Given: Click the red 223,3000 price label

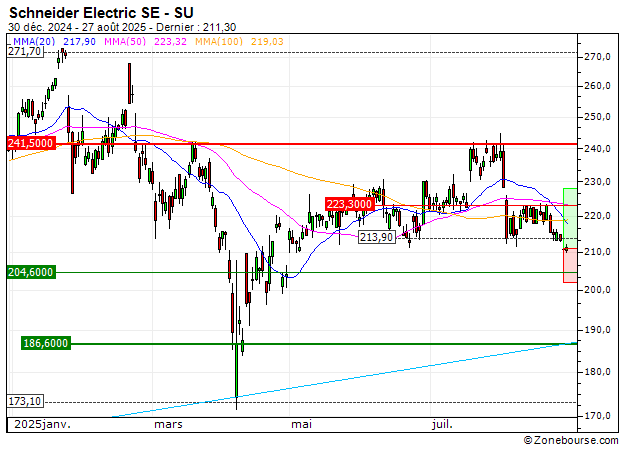Looking at the screenshot, I should 349,204.
